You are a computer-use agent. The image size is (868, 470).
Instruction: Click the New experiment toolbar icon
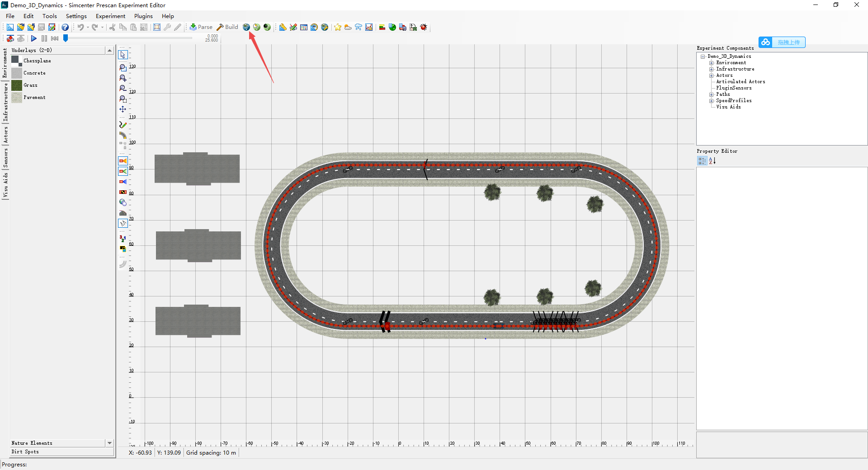tap(10, 27)
